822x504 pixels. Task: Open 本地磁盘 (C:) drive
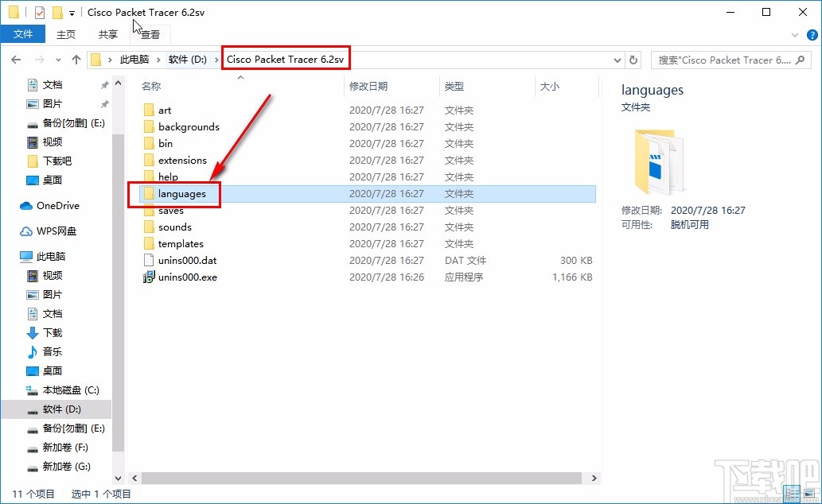pyautogui.click(x=62, y=390)
